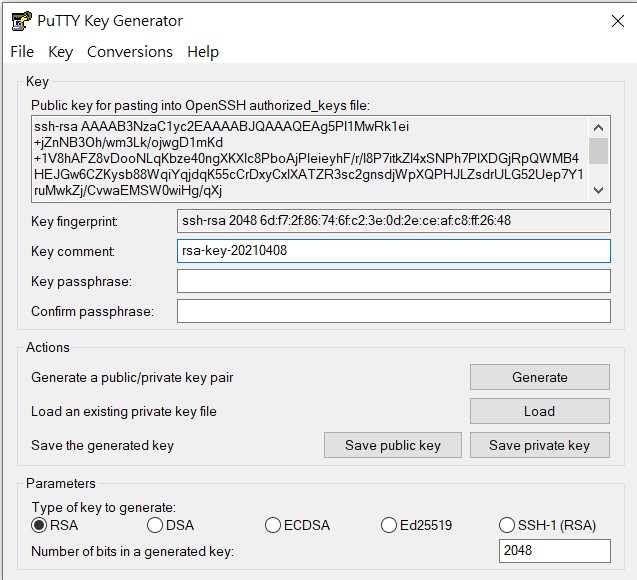Click Load to open a private key
The width and height of the screenshot is (637, 580).
(x=540, y=411)
